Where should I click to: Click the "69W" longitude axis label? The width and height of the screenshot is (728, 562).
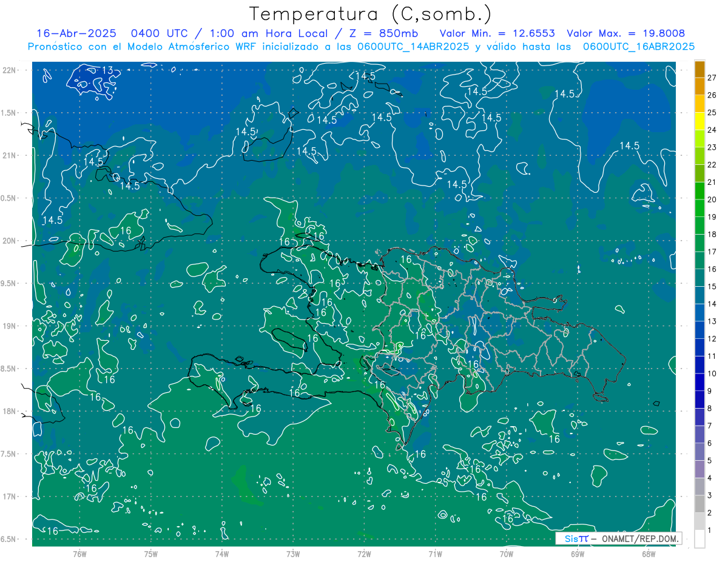578,554
